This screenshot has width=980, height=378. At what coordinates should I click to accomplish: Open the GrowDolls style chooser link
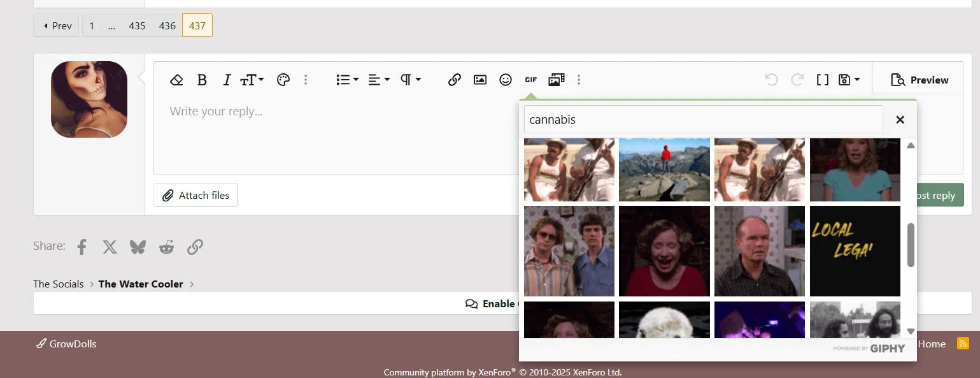tap(66, 344)
